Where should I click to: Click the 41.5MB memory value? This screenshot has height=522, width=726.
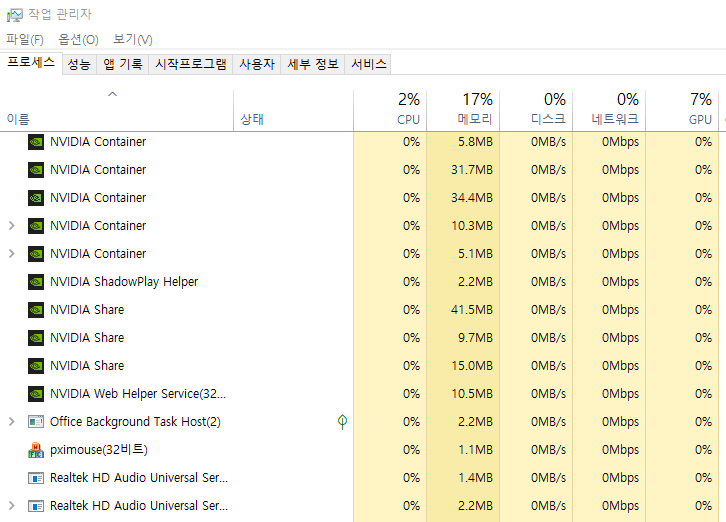(x=472, y=310)
